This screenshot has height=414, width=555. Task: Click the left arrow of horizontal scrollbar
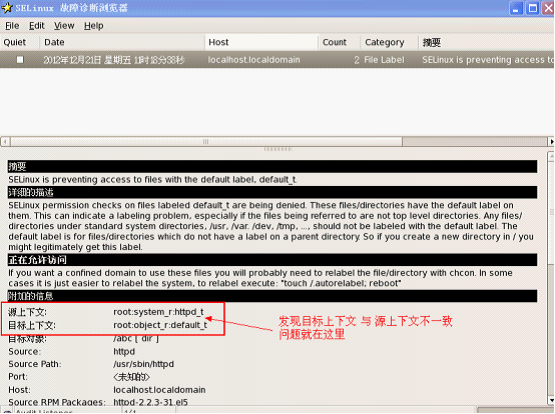point(5,142)
